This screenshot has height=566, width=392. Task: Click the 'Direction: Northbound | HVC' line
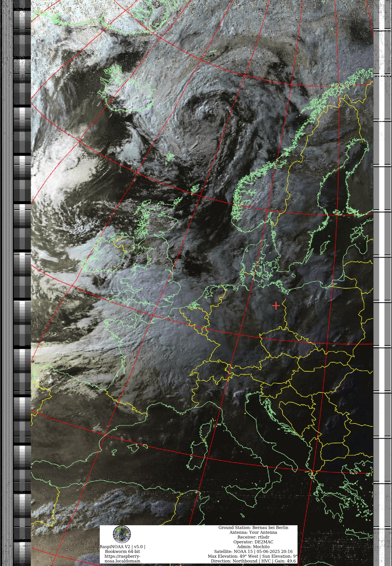coord(253,561)
